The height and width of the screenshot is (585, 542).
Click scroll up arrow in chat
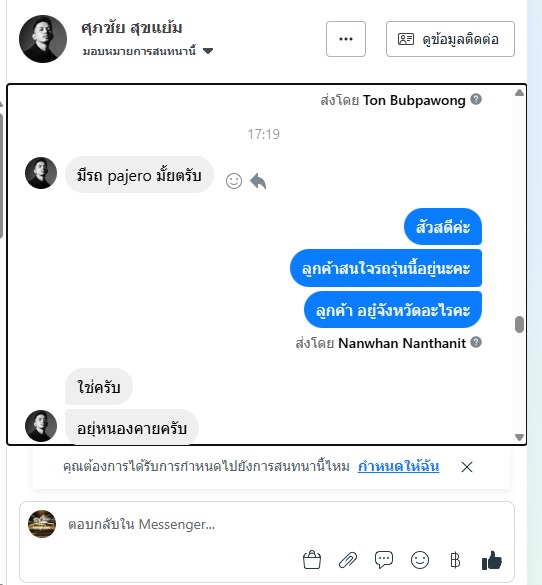(519, 93)
